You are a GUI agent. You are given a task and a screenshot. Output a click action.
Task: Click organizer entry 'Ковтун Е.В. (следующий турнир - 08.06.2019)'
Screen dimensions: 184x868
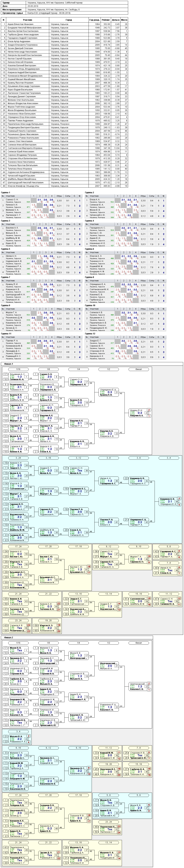49,13
